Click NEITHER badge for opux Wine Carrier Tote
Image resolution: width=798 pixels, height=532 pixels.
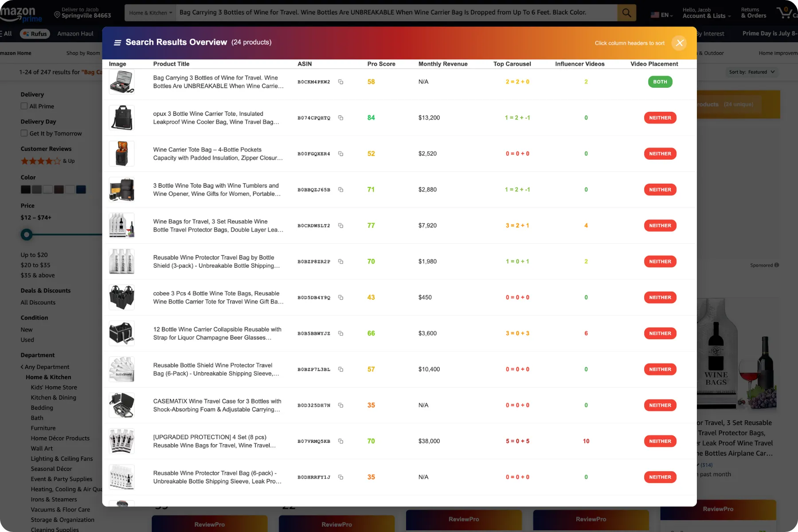click(660, 118)
